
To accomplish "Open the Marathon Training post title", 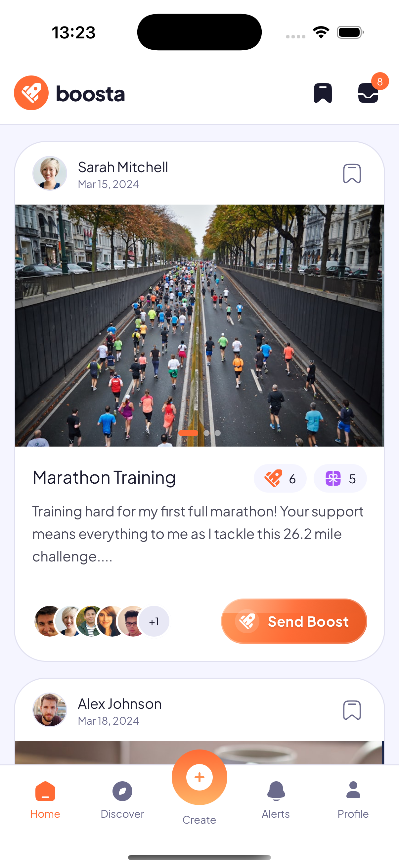I will pos(104,478).
